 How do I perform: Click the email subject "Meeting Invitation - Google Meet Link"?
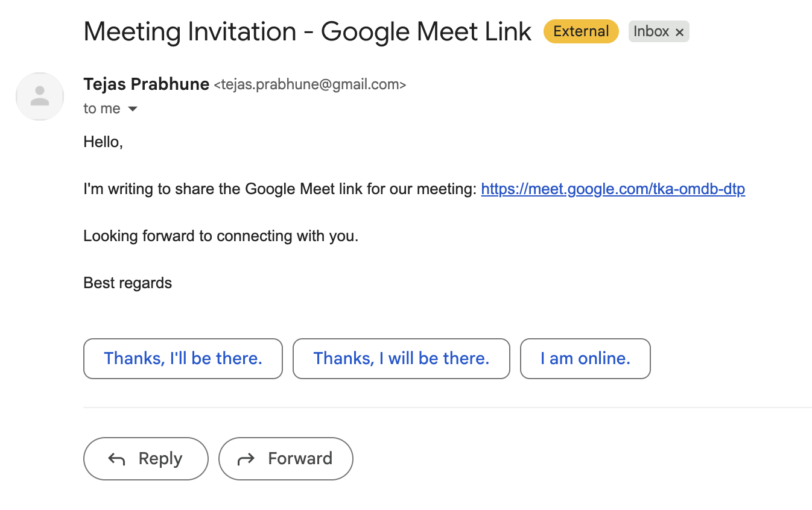[x=308, y=31]
